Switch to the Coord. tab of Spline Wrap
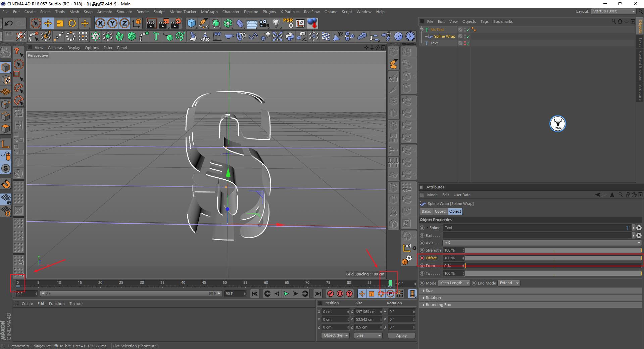This screenshot has width=644, height=349. [x=440, y=211]
